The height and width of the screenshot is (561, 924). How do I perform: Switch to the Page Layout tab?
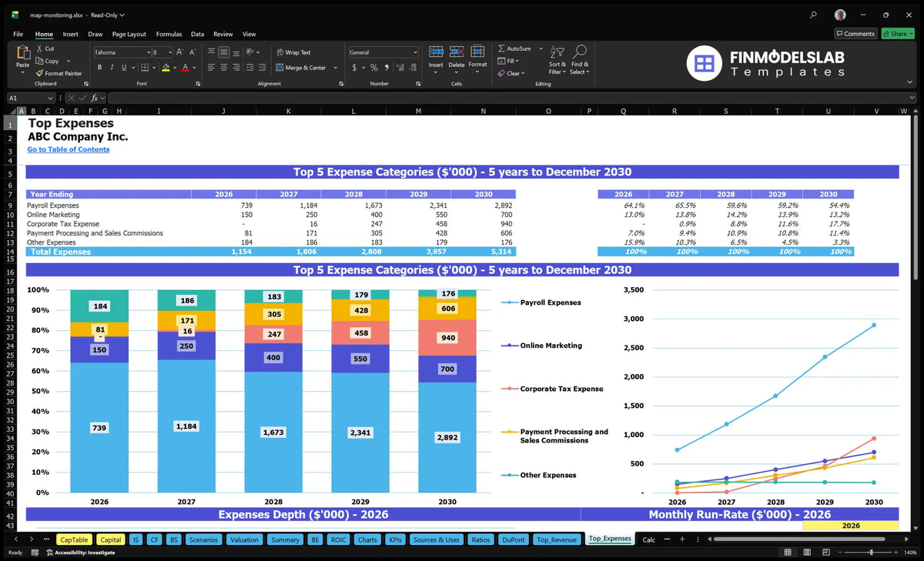pyautogui.click(x=129, y=34)
